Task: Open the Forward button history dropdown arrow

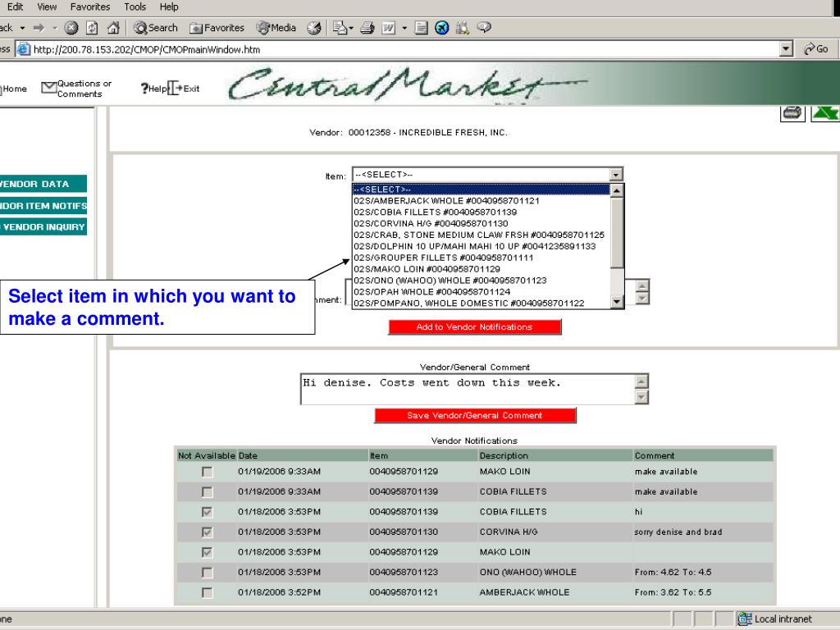Action: [55, 28]
